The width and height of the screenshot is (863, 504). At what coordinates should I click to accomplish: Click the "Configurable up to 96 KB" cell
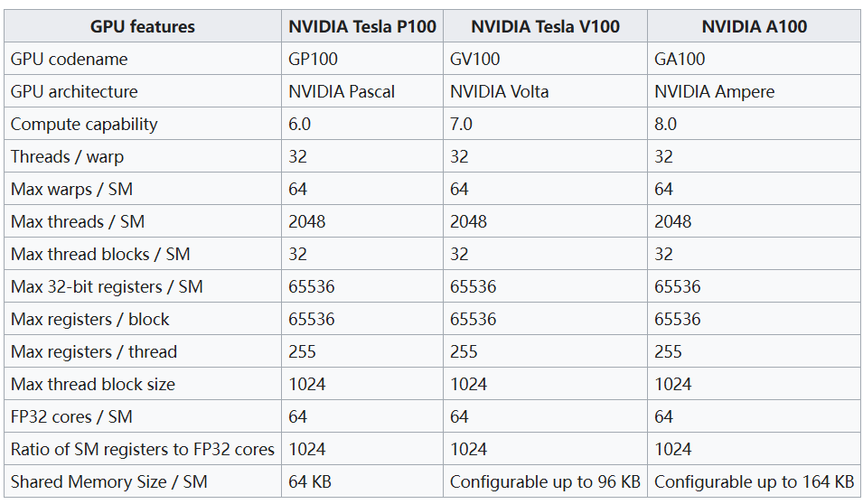pyautogui.click(x=545, y=481)
